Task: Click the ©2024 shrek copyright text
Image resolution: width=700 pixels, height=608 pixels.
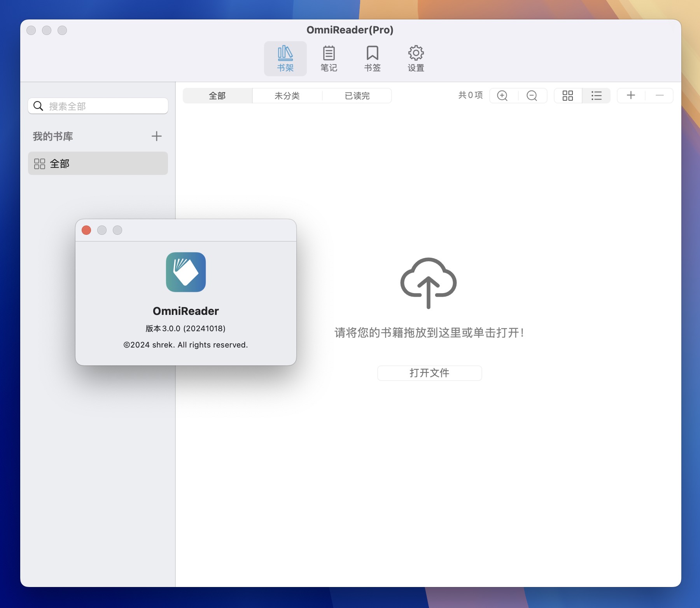Action: click(185, 345)
